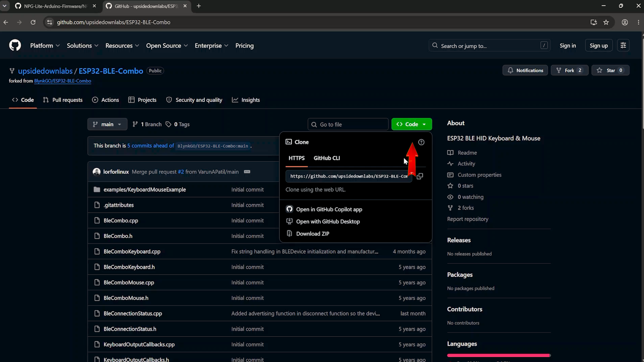This screenshot has height=362, width=644.
Task: Click Sign in
Action: point(568,46)
